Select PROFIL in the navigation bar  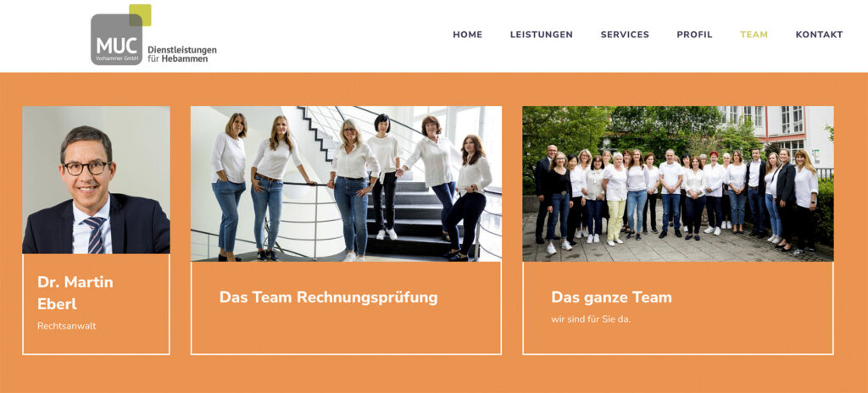(695, 35)
